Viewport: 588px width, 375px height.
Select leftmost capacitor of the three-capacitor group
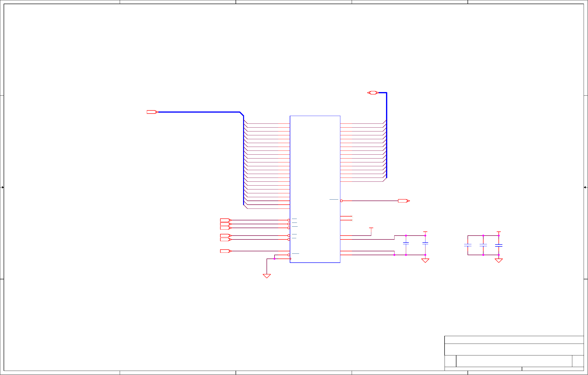tap(468, 245)
